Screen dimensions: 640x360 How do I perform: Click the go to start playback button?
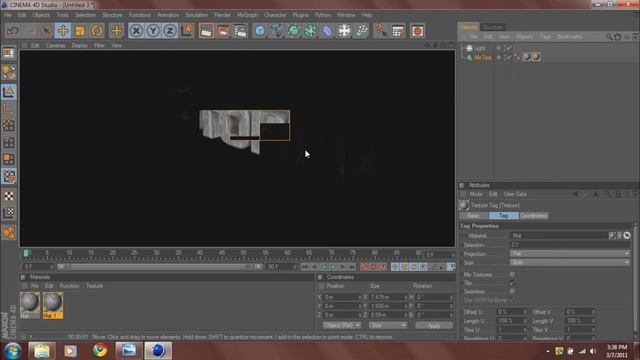pos(304,267)
